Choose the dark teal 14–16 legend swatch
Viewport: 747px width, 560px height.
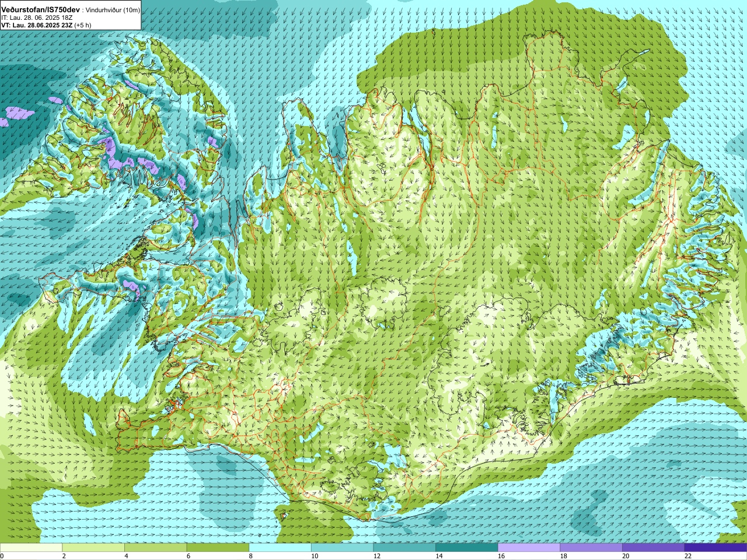tap(467, 548)
